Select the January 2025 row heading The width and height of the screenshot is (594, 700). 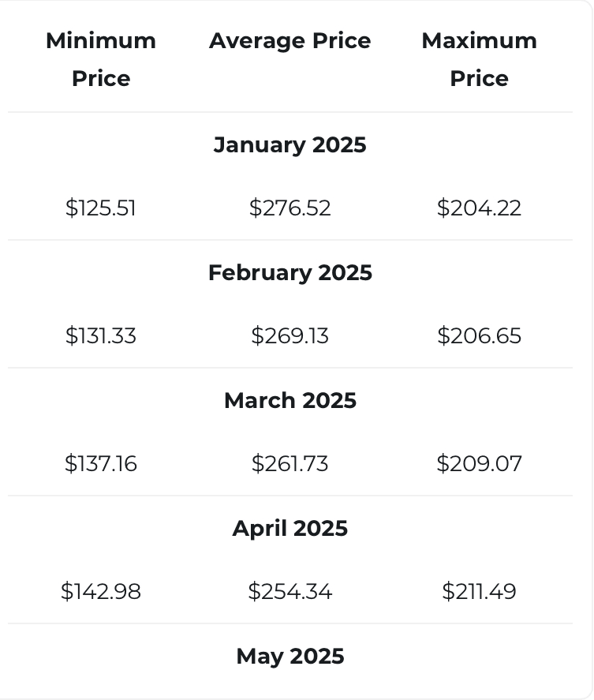click(x=290, y=144)
